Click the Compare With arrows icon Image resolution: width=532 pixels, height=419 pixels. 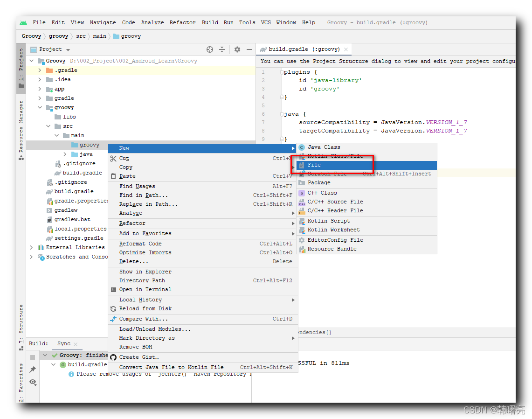[113, 319]
